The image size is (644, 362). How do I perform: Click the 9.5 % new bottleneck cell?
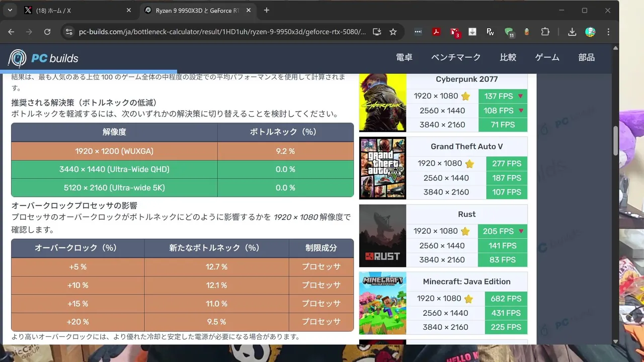coord(216,322)
